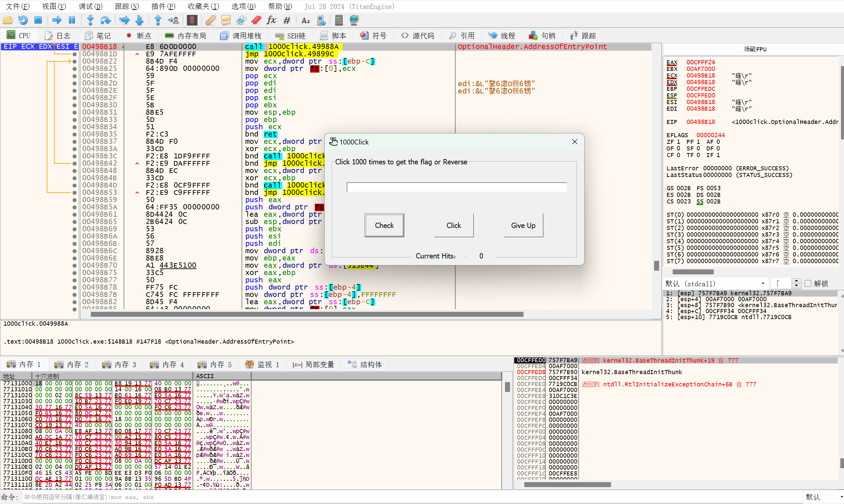
Task: Click the stack panel horizontal scrollbar thumb
Action: pyautogui.click(x=567, y=485)
